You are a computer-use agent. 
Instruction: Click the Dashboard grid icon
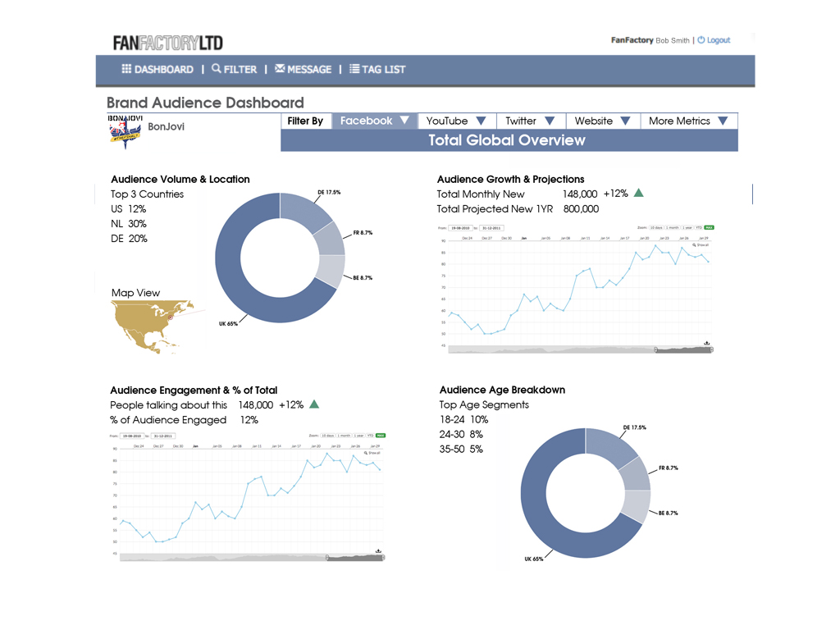coord(126,69)
